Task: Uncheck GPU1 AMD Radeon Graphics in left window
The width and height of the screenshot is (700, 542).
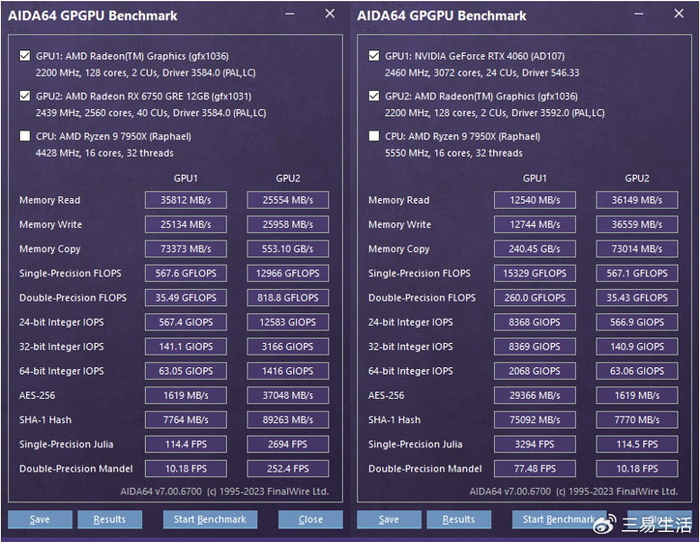Action: 25,57
